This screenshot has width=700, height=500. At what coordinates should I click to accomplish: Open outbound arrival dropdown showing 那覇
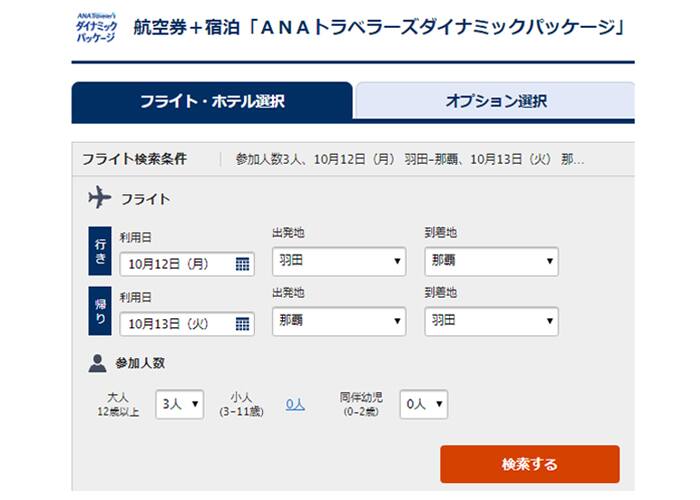tap(490, 262)
